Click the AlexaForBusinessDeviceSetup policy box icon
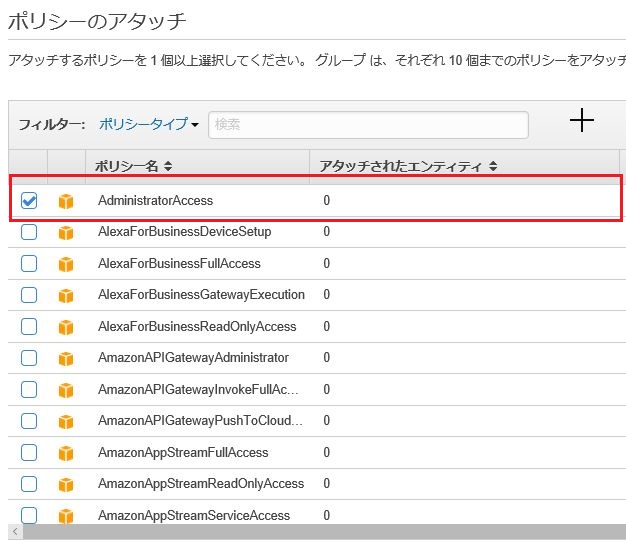 point(66,233)
